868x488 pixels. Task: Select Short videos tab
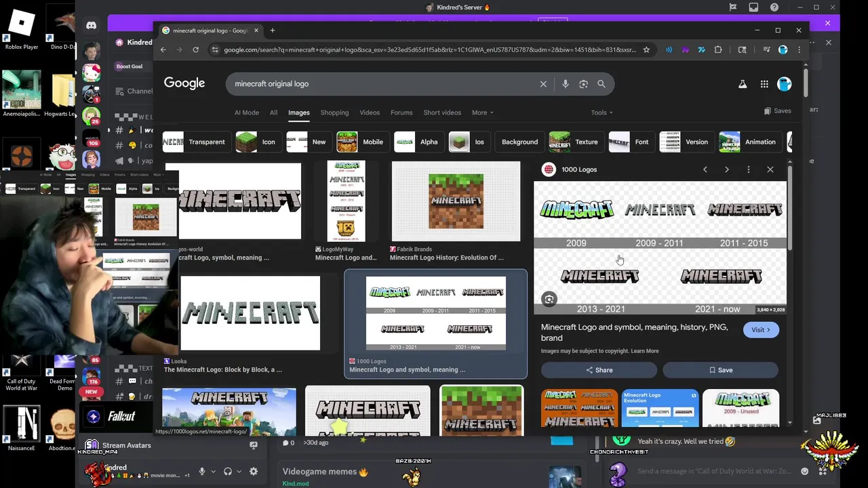coord(442,113)
